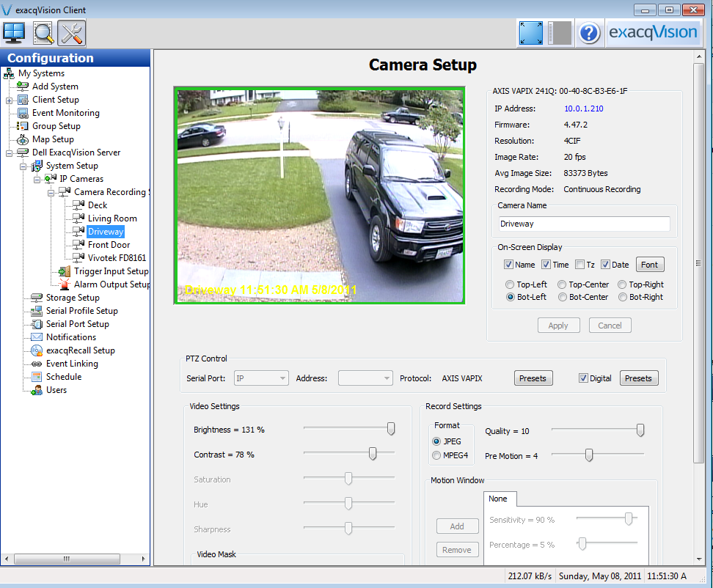Open the Live view monitor icon
713x588 pixels.
coord(14,33)
